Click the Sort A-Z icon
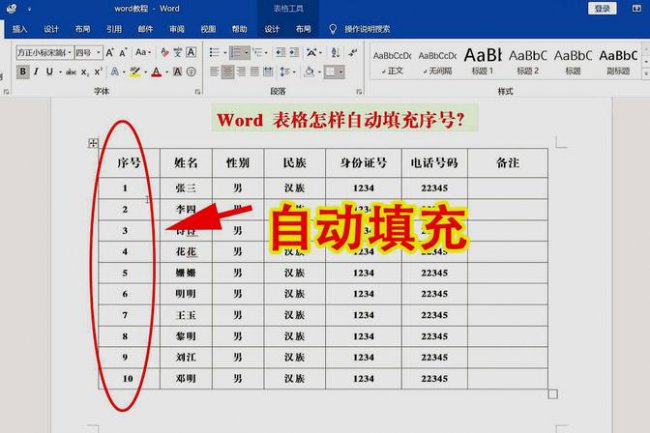The height and width of the screenshot is (433, 650). click(335, 53)
